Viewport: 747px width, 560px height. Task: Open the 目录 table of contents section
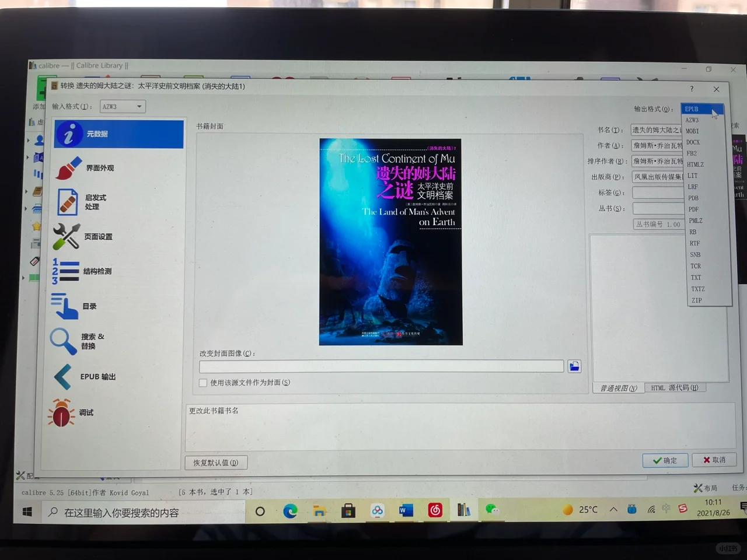(x=74, y=306)
